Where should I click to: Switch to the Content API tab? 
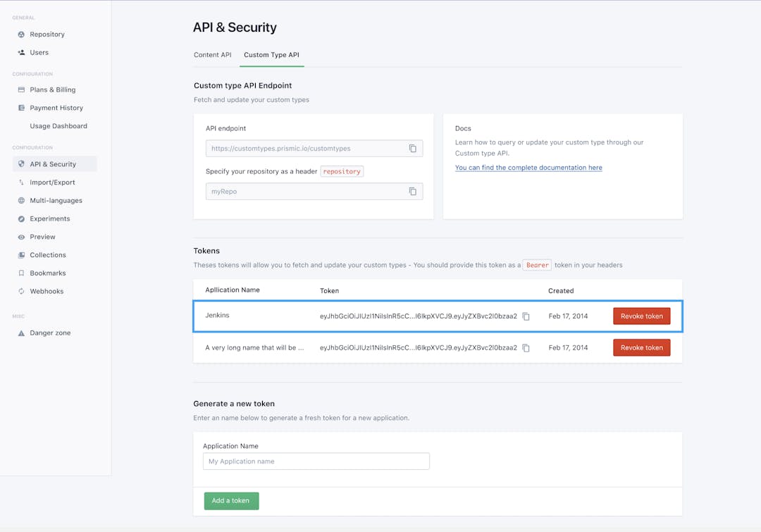(x=212, y=54)
